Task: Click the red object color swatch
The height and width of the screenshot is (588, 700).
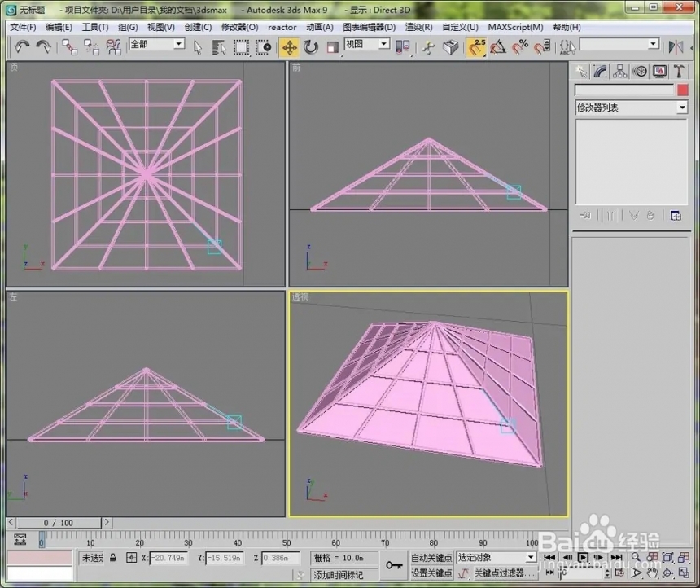Action: 683,90
